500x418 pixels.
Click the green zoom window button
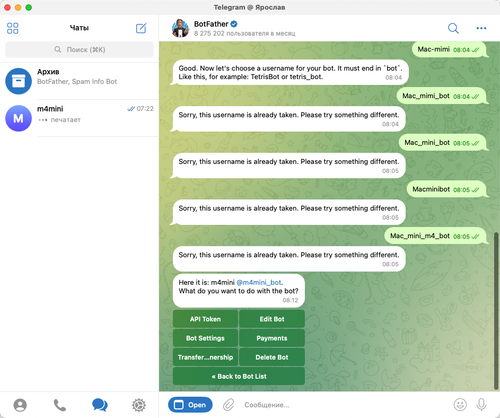point(29,7)
